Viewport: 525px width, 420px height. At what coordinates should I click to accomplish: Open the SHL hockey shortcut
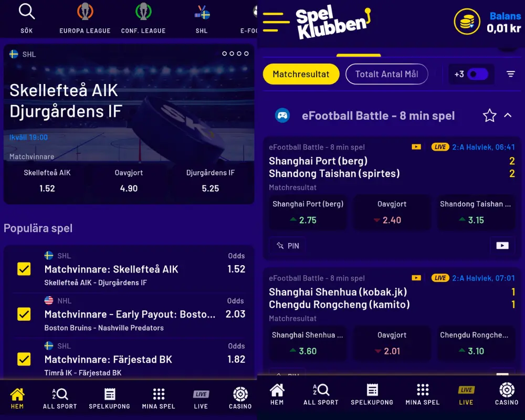pos(202,18)
